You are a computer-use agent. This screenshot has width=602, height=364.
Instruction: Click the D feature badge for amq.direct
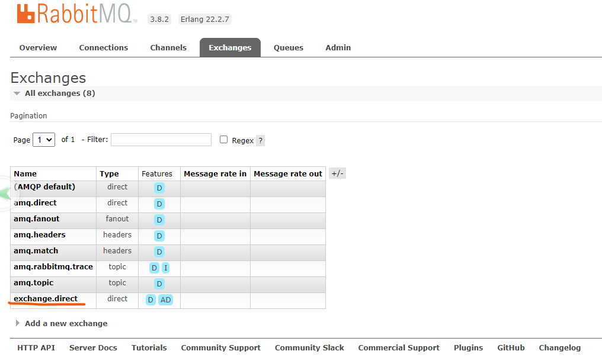click(x=159, y=204)
